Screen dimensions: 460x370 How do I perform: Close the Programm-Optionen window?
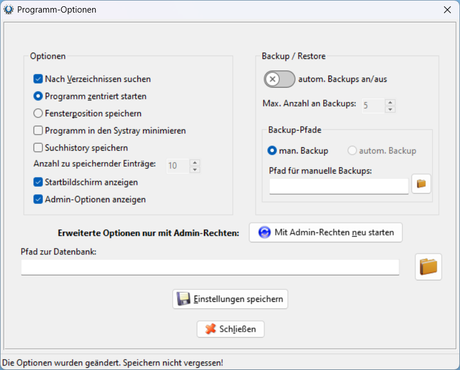[x=447, y=10]
